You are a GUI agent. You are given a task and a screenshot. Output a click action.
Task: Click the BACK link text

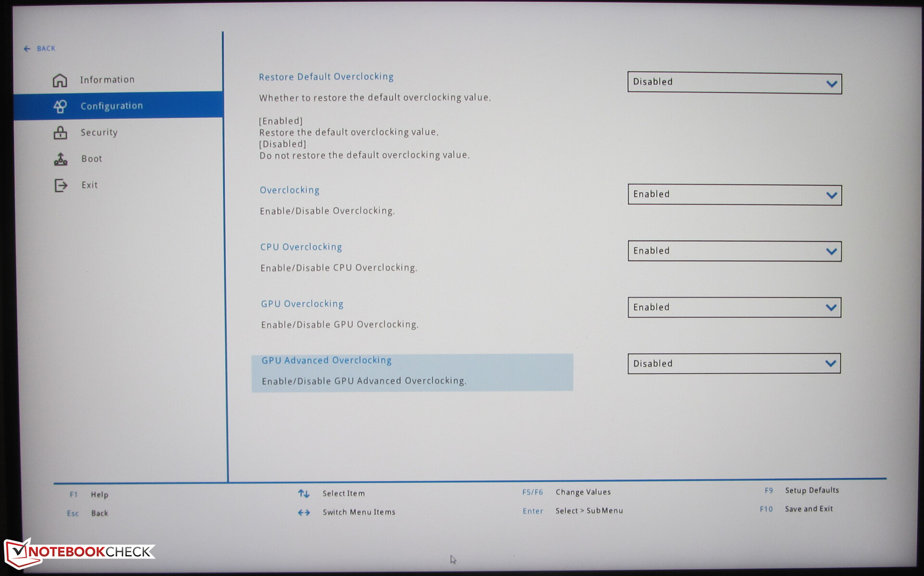(46, 49)
